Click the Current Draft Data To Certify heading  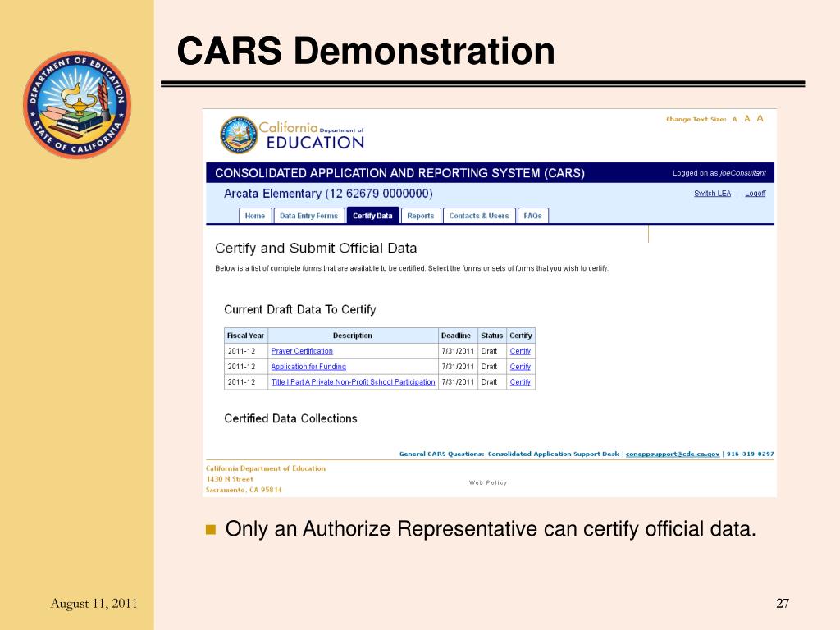point(300,309)
